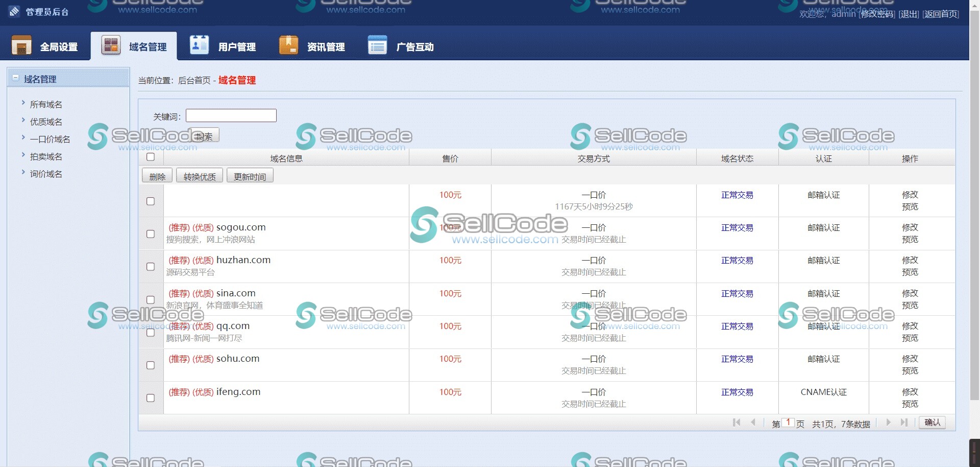Go to previous page arrow icon
980x467 pixels.
tap(753, 423)
